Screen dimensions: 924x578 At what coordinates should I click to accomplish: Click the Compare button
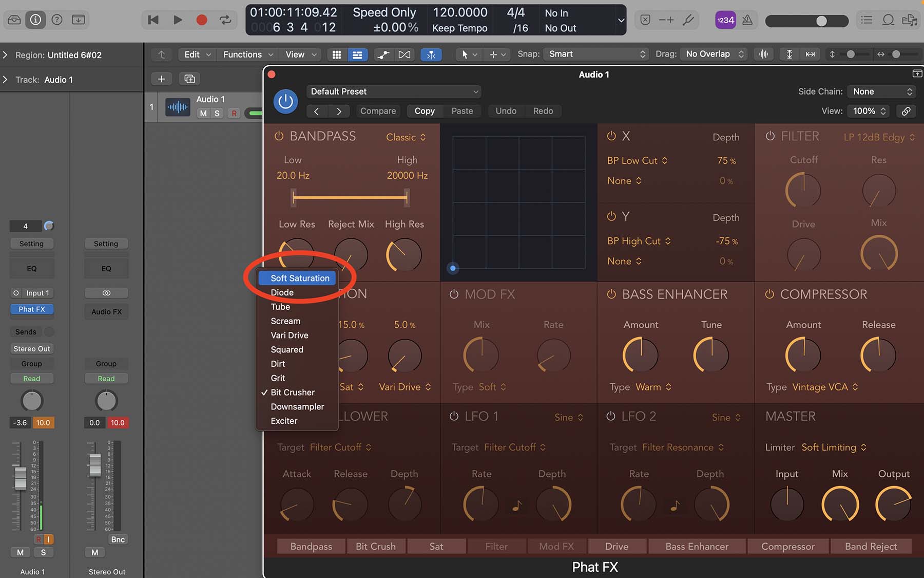378,111
